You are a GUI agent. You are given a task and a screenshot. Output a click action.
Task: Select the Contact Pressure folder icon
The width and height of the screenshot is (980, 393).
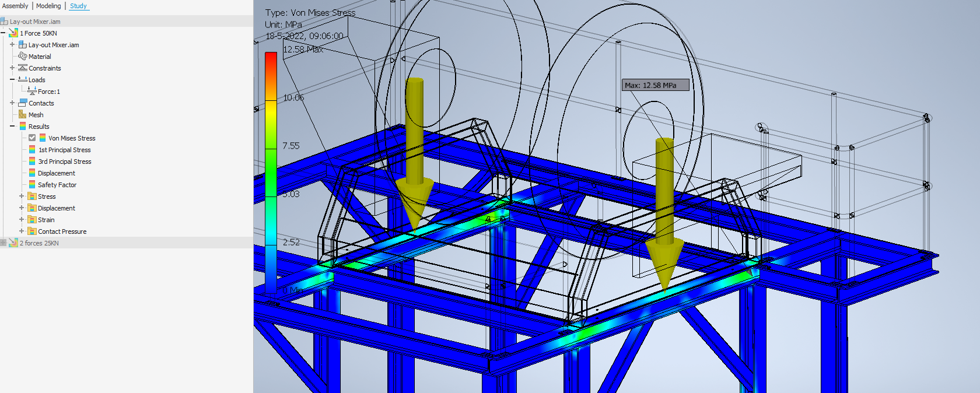(32, 231)
